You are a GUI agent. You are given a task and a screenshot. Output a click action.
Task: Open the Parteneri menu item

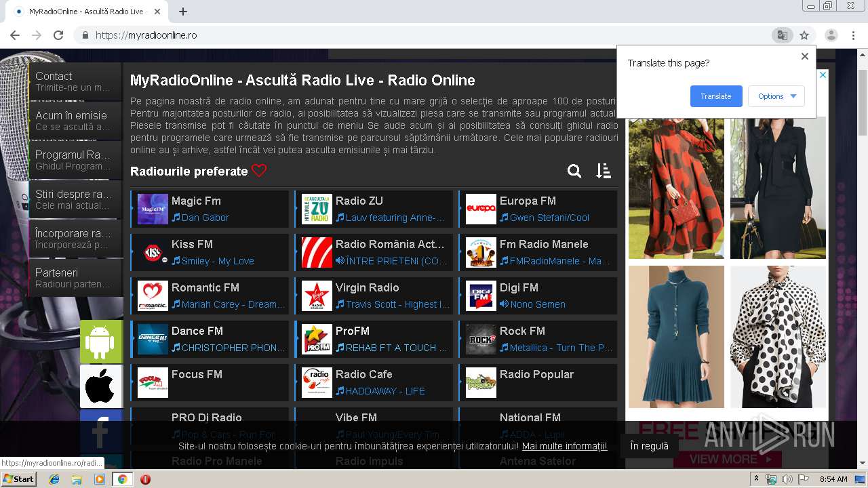pyautogui.click(x=75, y=278)
